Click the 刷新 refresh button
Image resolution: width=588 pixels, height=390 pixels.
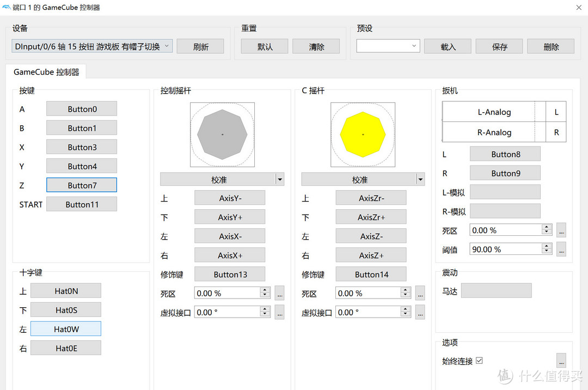tap(200, 46)
